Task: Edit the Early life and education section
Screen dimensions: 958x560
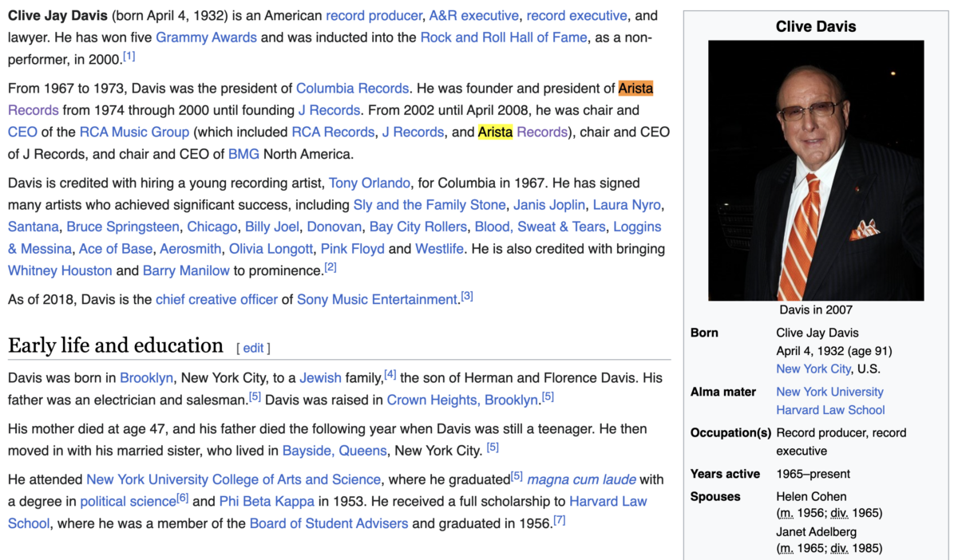Action: (253, 348)
